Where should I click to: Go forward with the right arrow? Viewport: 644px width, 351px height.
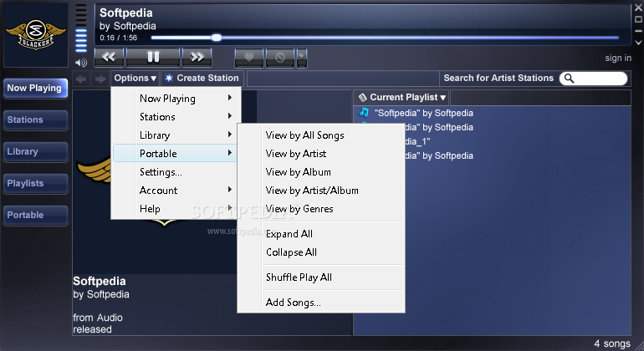coord(100,79)
